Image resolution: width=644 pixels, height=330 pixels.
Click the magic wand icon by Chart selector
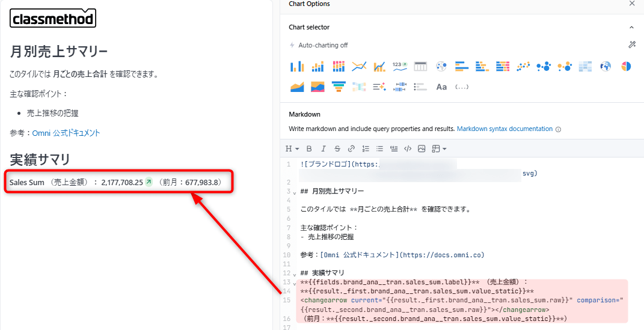[632, 44]
